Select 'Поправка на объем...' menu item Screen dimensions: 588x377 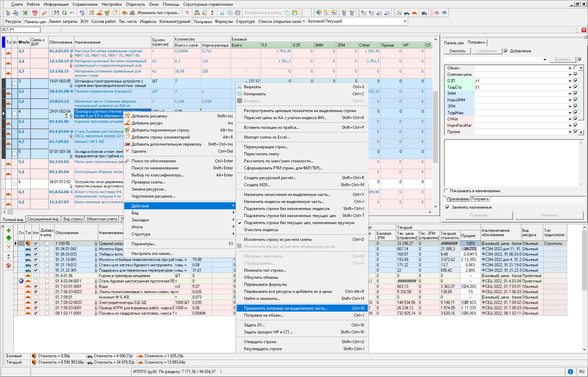pyautogui.click(x=302, y=315)
